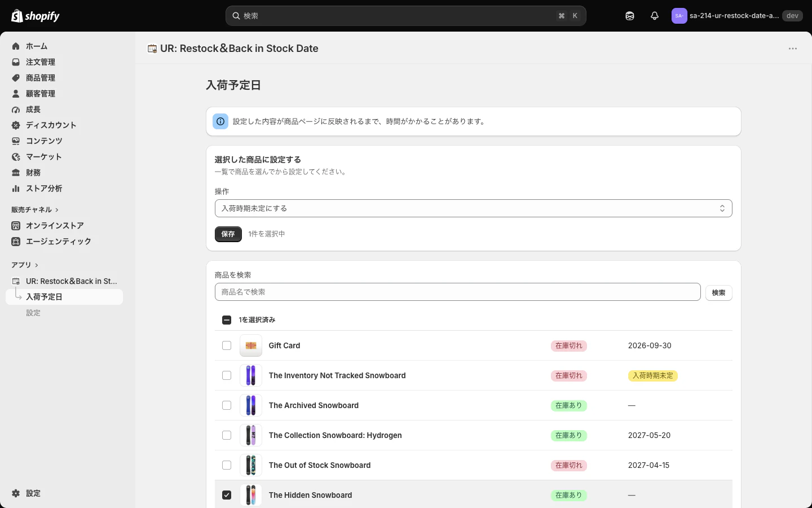Check The Inventory Not Tracked Snowboard checkbox
This screenshot has width=812, height=508.
tap(227, 375)
